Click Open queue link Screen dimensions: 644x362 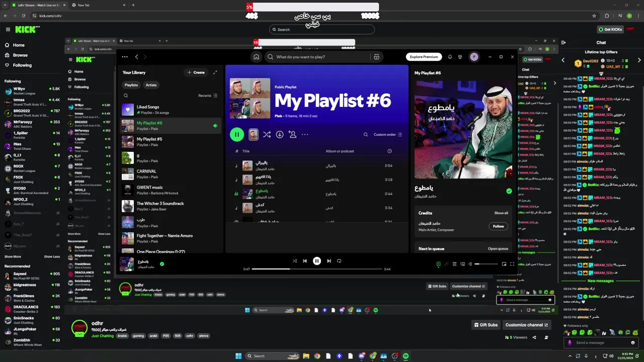498,248
